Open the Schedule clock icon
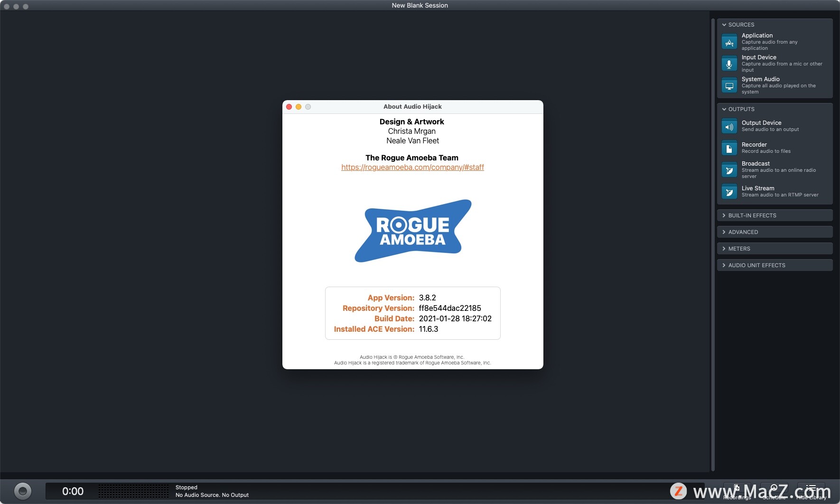Image resolution: width=840 pixels, height=504 pixels. pos(774,488)
